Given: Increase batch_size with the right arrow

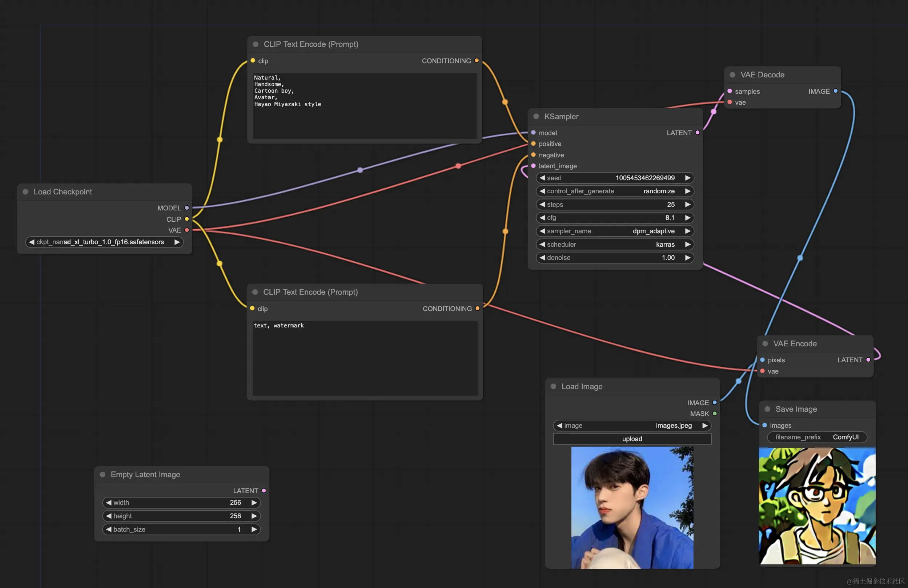Looking at the screenshot, I should [254, 529].
